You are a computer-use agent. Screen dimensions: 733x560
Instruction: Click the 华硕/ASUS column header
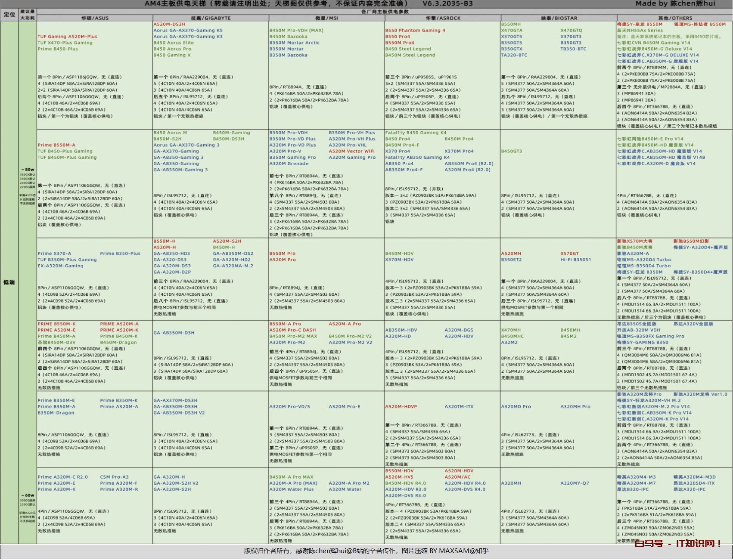pyautogui.click(x=95, y=18)
